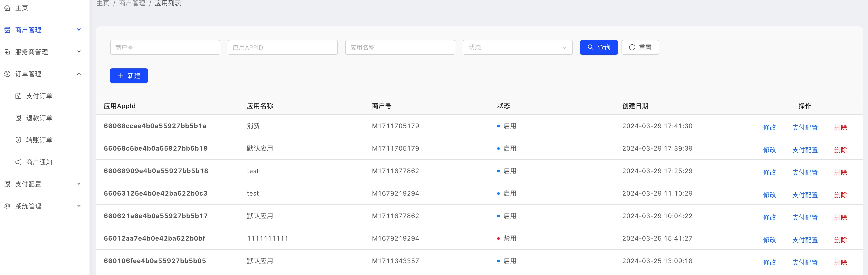Open 商户通知 submenu item
This screenshot has width=868, height=275.
coord(39,162)
